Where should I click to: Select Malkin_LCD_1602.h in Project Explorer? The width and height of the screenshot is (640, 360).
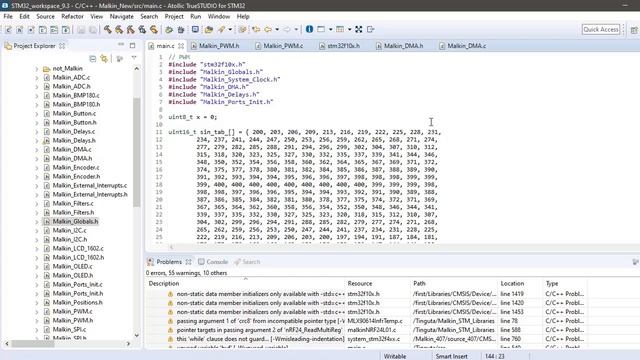coord(78,258)
